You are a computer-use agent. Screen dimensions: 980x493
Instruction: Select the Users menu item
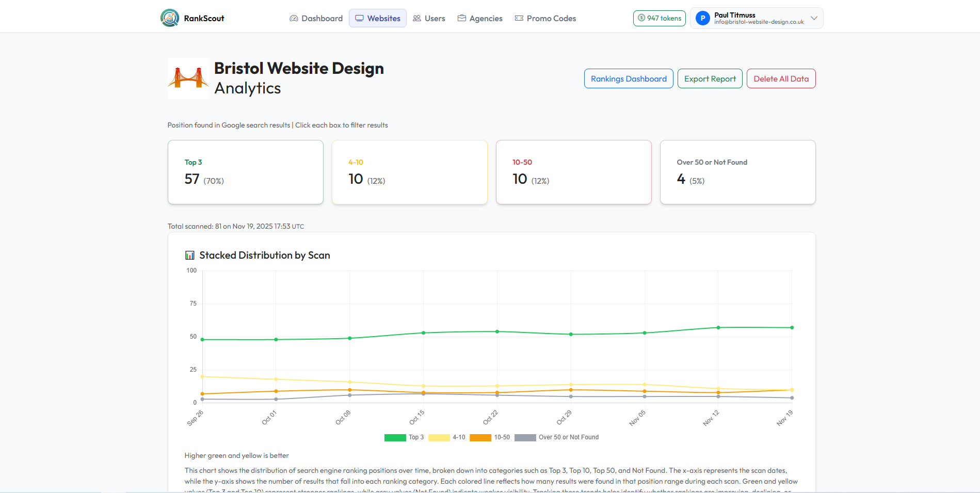point(429,18)
